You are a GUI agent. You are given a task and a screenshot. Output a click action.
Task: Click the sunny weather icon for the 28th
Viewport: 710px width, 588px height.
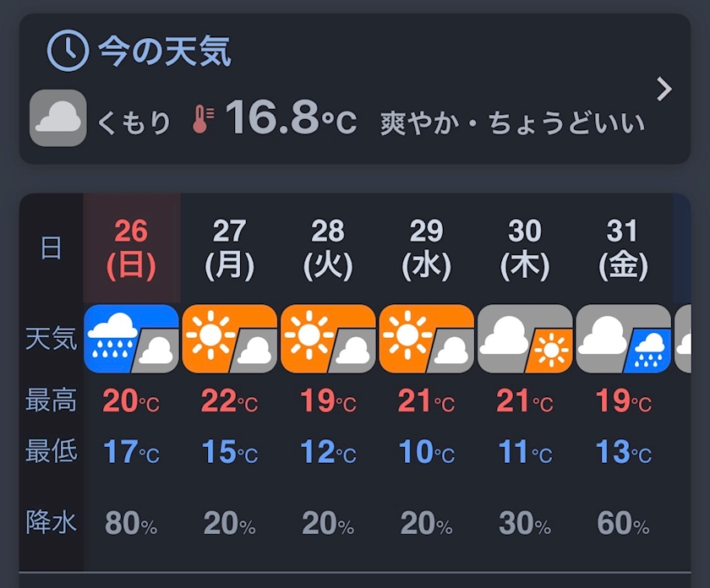pyautogui.click(x=328, y=339)
